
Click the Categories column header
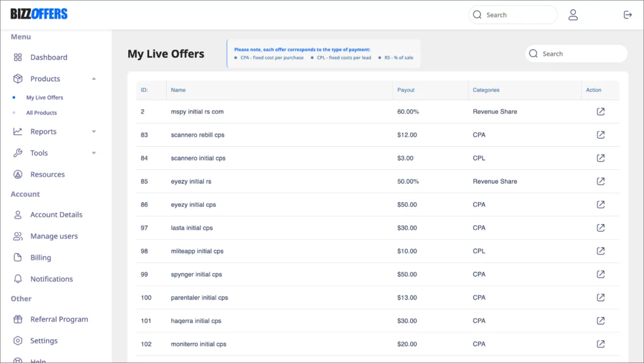486,90
